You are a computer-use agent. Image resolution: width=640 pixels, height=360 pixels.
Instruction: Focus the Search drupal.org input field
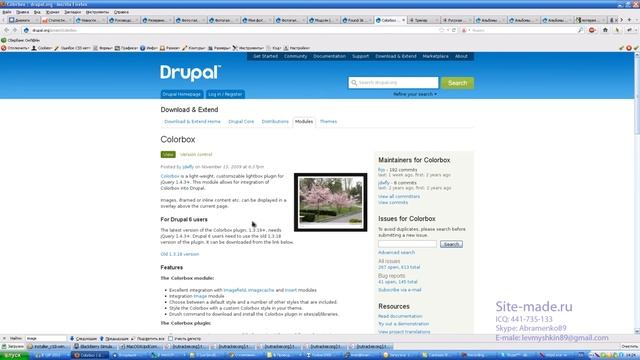pos(393,83)
